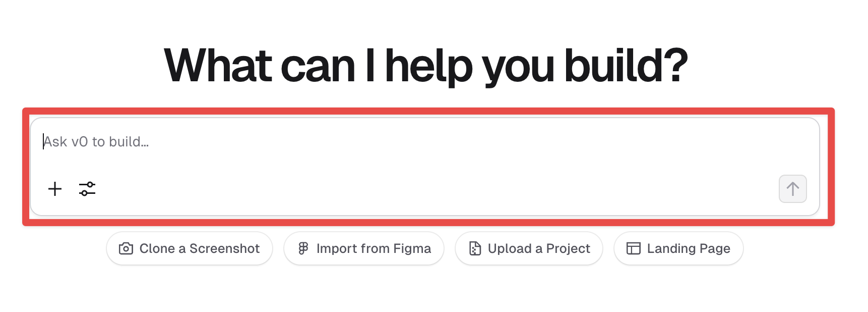Click the 'Clone a Screenshot' text label
Screen dimensions: 868x312
click(200, 248)
